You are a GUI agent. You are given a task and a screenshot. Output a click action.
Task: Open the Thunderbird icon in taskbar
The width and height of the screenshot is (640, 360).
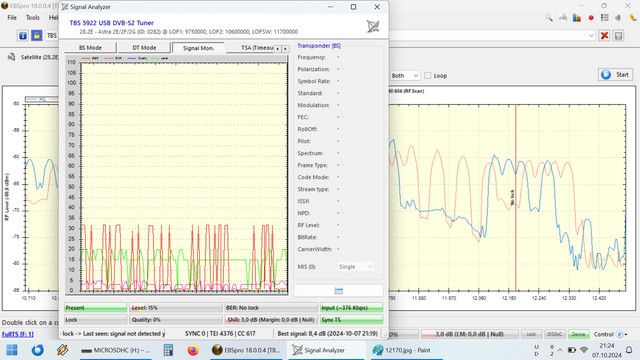pyautogui.click(x=38, y=350)
